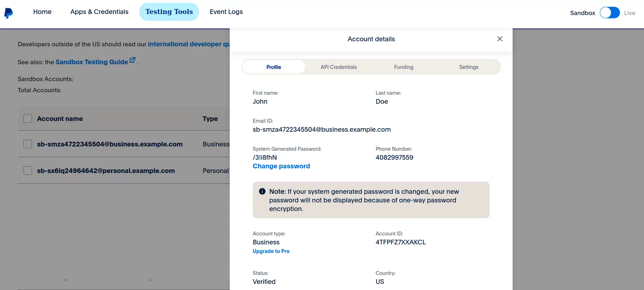Click the Business type cell in the table
This screenshot has width=644, height=290.
[216, 144]
